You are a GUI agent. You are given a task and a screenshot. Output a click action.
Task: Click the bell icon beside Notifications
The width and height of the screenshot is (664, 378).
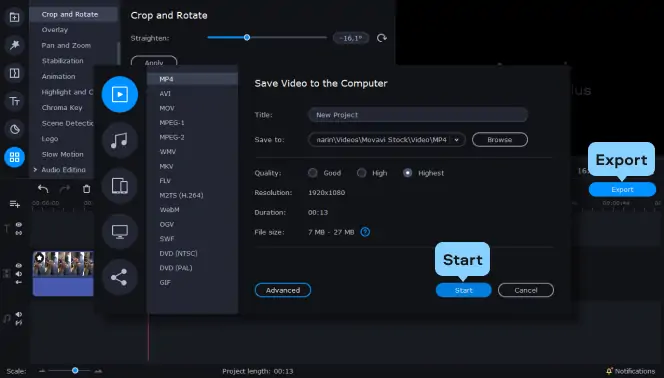click(x=609, y=371)
